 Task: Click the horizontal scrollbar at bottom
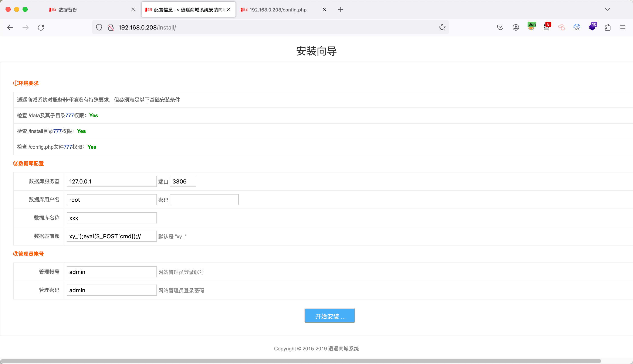pos(300,361)
